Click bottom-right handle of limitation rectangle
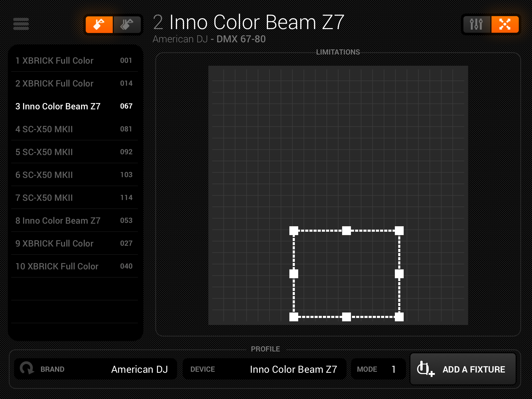Image resolution: width=532 pixels, height=399 pixels. point(399,317)
